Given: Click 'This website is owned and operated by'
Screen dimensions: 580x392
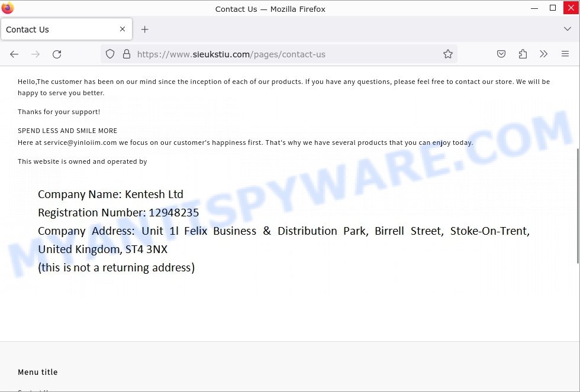Looking at the screenshot, I should pyautogui.click(x=82, y=161).
